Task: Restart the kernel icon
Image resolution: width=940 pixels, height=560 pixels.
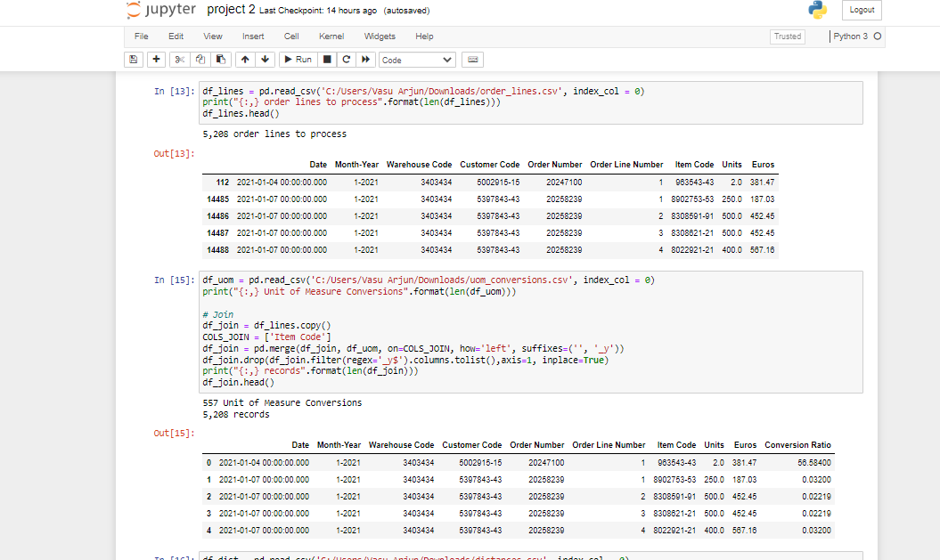Action: [347, 60]
